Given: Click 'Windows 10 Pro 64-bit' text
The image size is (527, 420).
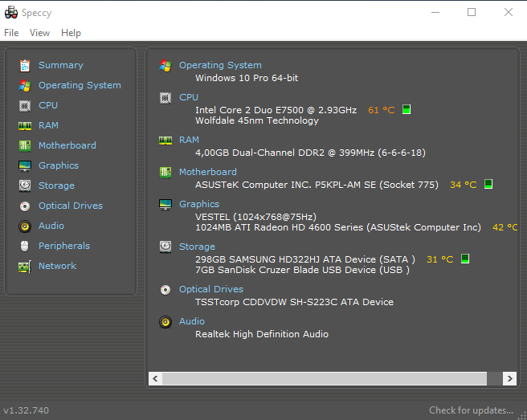Looking at the screenshot, I should [247, 78].
